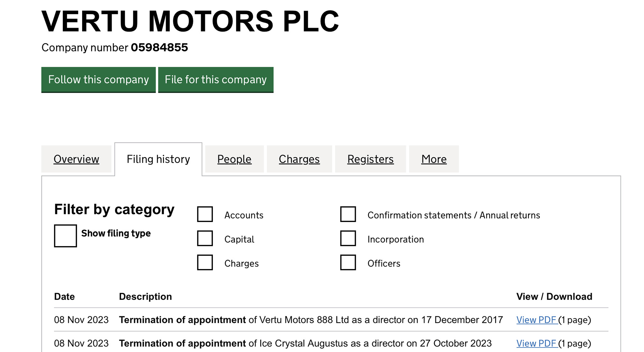This screenshot has height=352, width=644.
Task: Click File for this company
Action: [x=215, y=80]
